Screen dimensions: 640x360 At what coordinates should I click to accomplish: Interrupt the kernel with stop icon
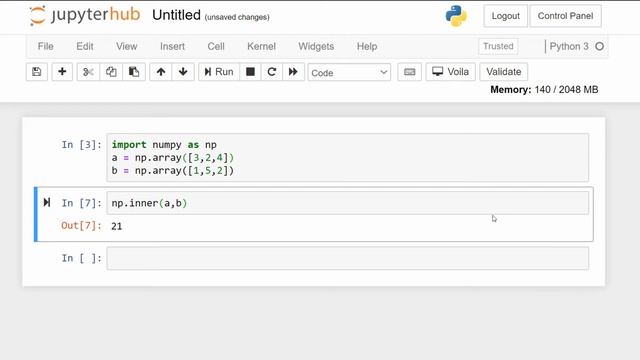click(250, 72)
